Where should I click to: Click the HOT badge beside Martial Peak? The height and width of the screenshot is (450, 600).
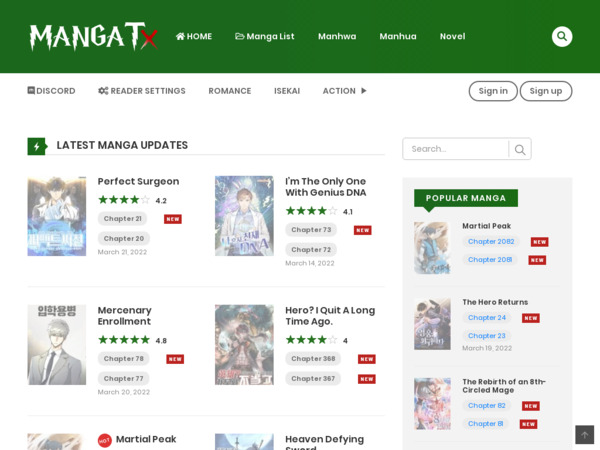click(104, 440)
